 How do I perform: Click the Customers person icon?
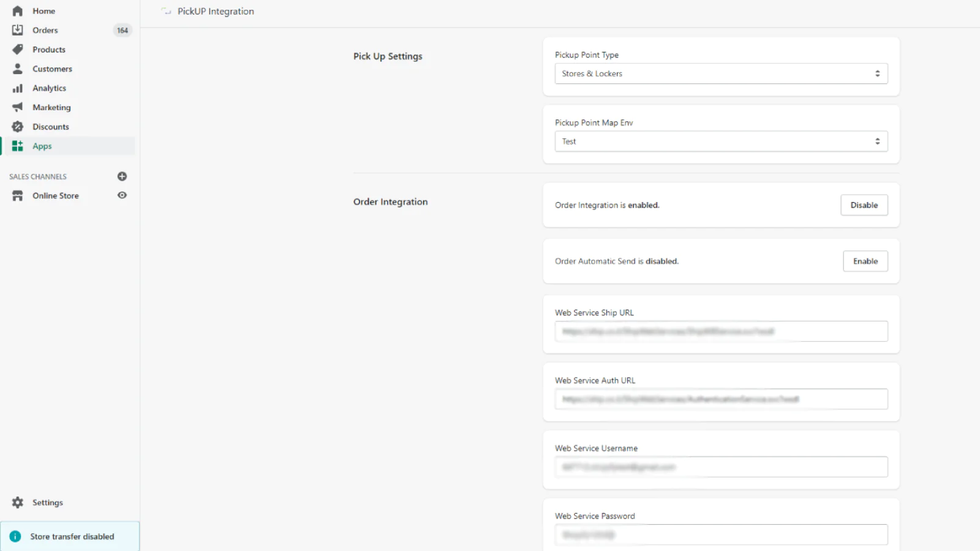click(x=18, y=69)
